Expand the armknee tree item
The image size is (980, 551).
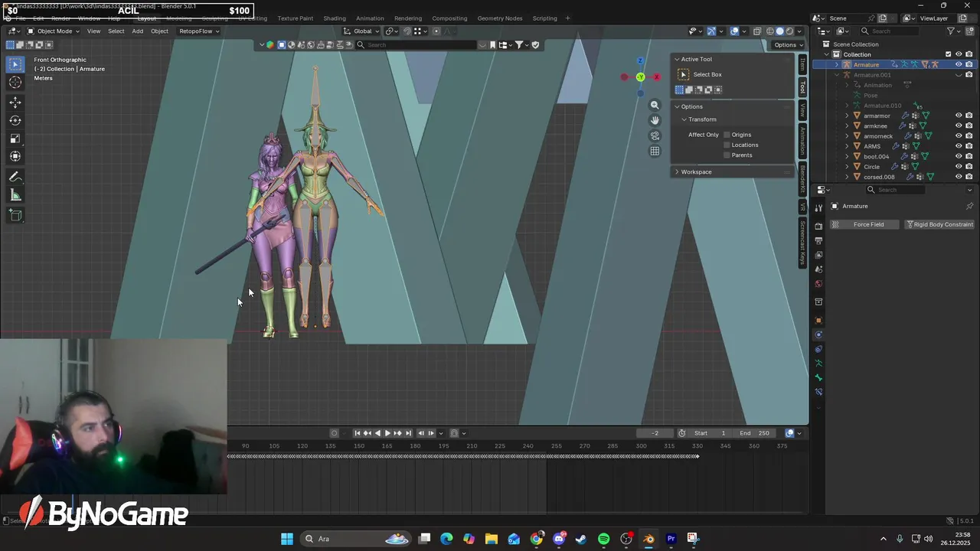tap(847, 126)
